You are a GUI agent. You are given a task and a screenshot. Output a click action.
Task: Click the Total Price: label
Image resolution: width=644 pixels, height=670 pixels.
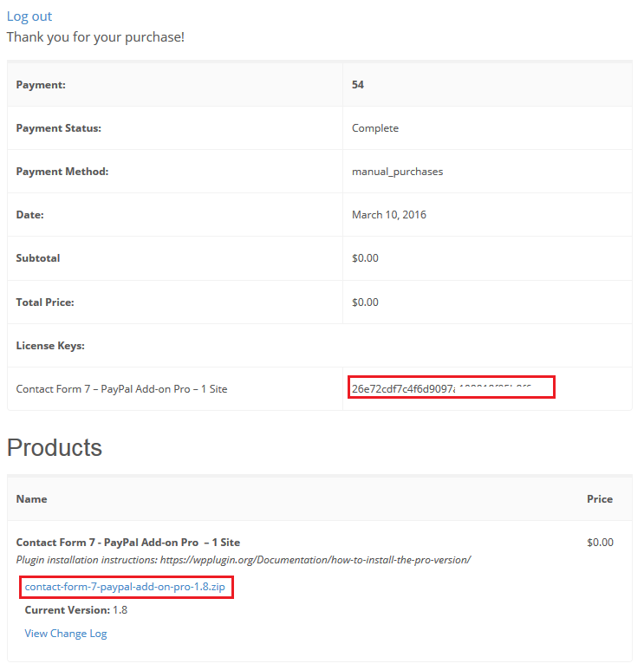tap(45, 302)
